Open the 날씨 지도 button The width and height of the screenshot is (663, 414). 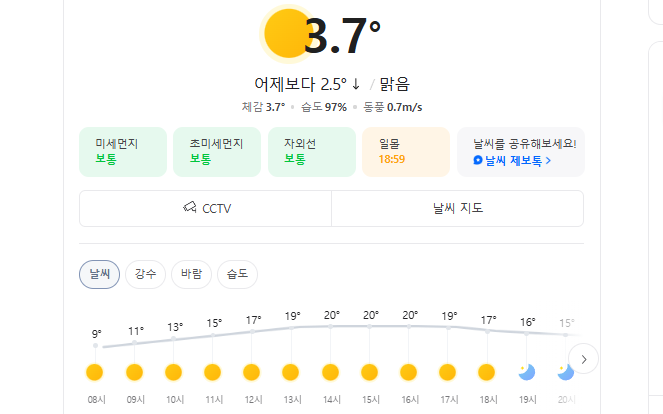click(457, 209)
